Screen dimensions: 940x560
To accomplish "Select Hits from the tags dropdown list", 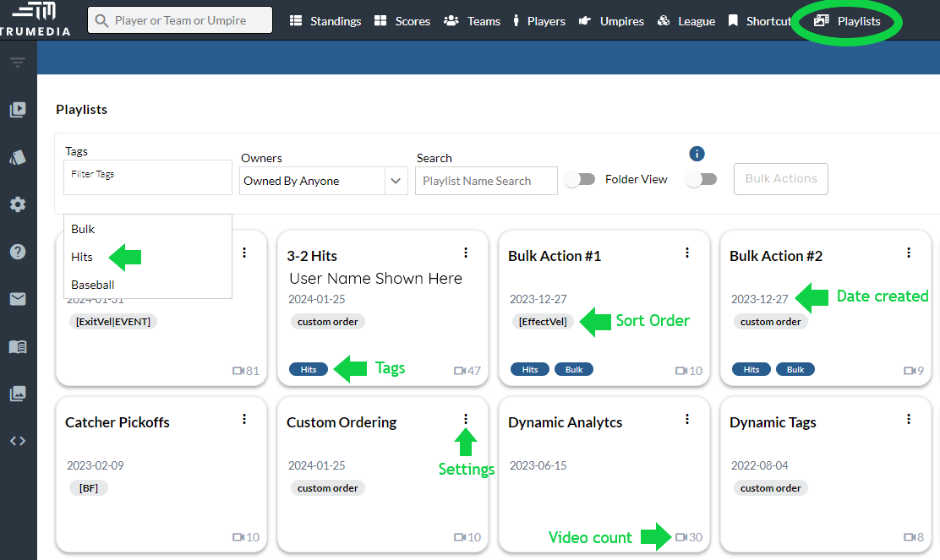I will pos(83,257).
